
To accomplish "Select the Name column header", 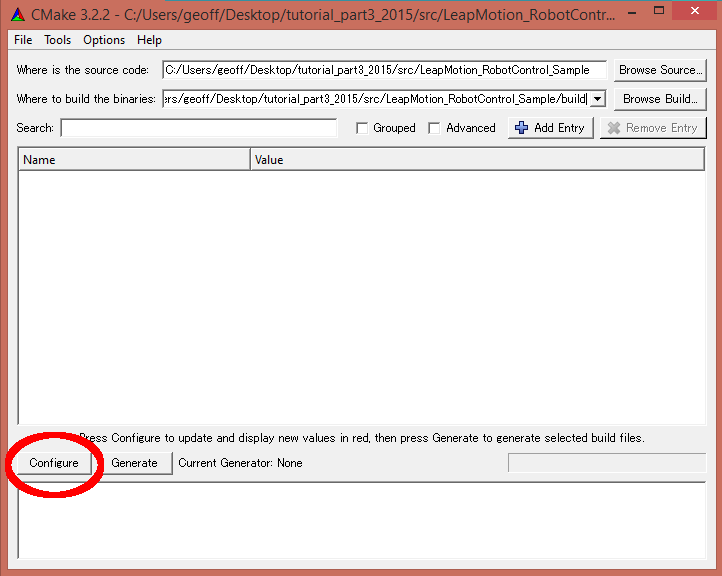I will click(x=134, y=160).
